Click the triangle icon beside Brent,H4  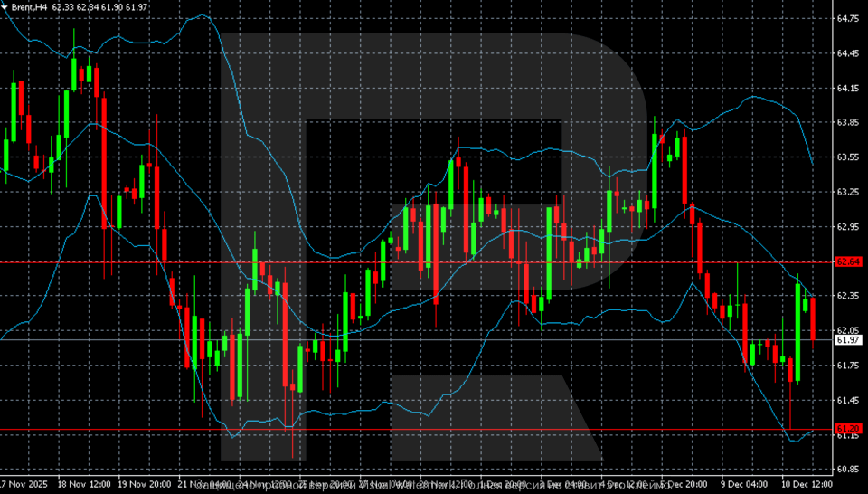pyautogui.click(x=5, y=7)
